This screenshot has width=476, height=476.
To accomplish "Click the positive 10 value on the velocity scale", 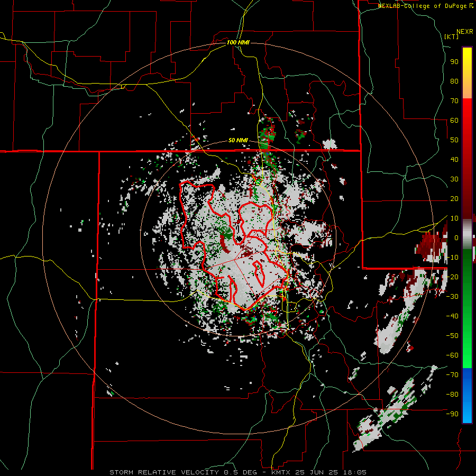I will pyautogui.click(x=454, y=218).
